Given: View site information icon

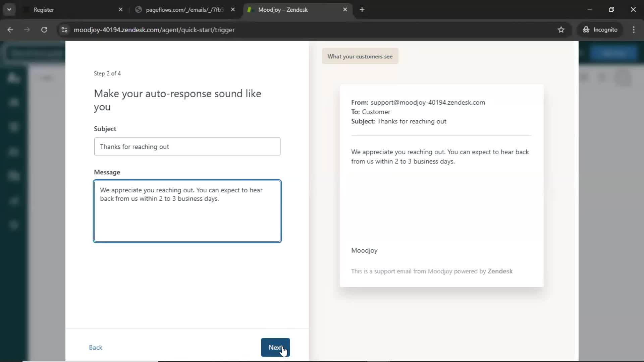Looking at the screenshot, I should [64, 30].
